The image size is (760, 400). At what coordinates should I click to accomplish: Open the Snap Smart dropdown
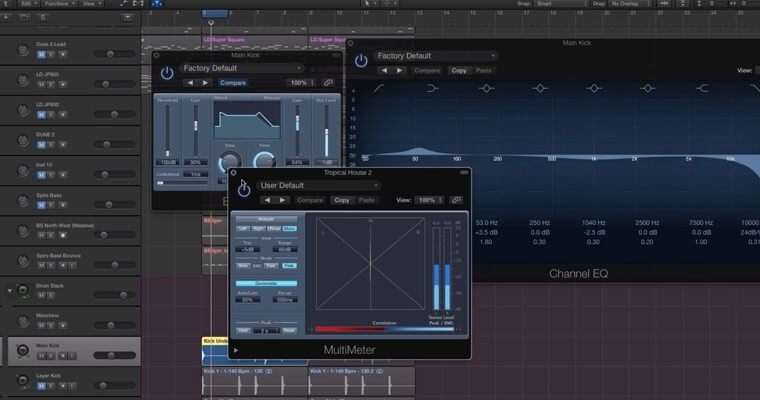coord(561,3)
